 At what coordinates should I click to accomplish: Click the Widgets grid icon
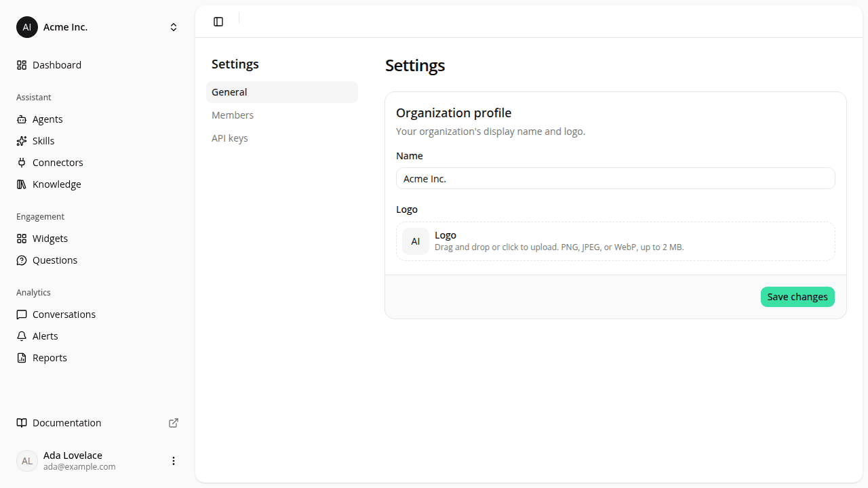coord(22,239)
